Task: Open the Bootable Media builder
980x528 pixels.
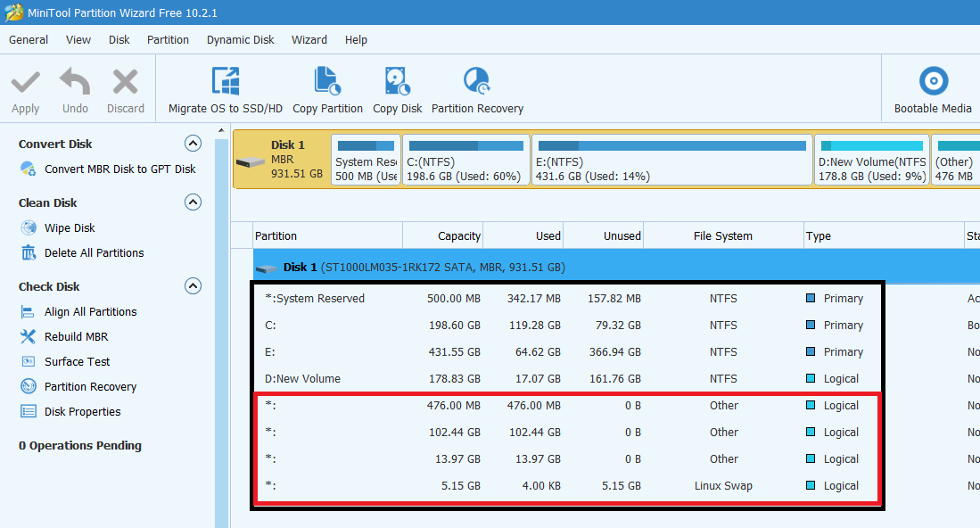Action: pos(933,90)
